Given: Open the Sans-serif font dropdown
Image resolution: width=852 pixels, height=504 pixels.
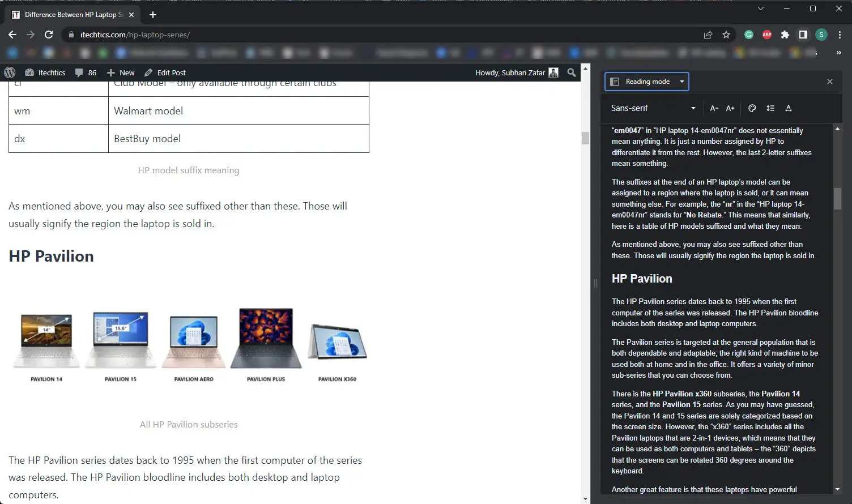Looking at the screenshot, I should [x=653, y=108].
